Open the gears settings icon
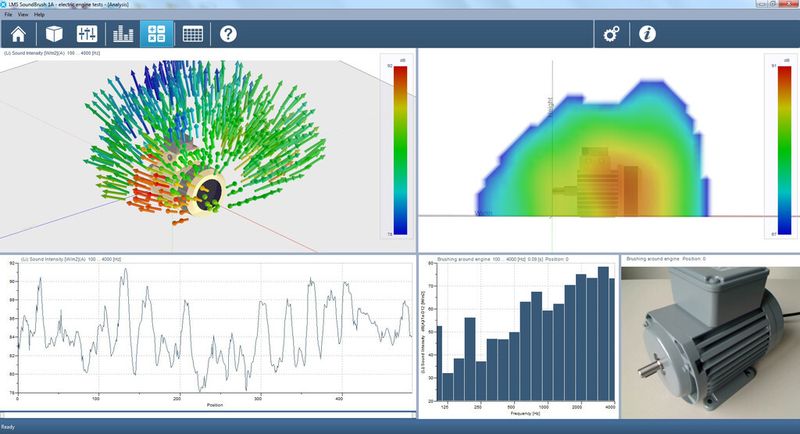The image size is (800, 434). pos(611,34)
